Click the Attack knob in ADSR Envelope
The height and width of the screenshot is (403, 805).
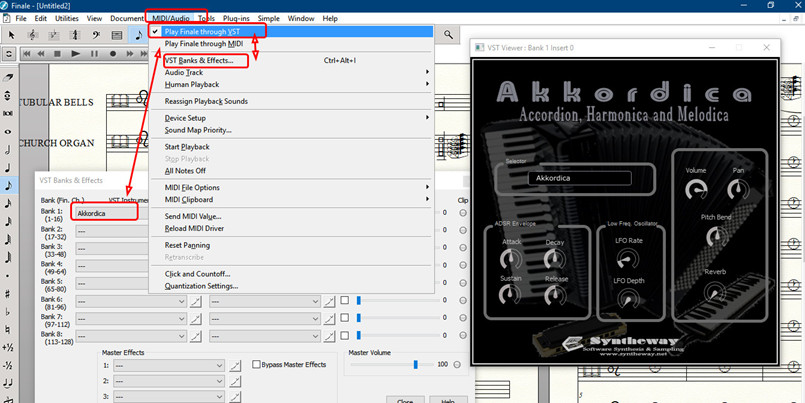[x=510, y=260]
